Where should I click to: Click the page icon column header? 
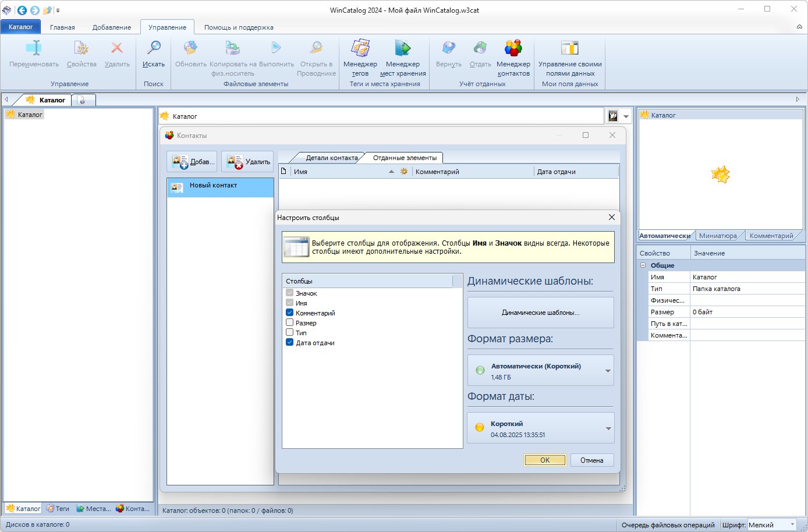pos(284,171)
